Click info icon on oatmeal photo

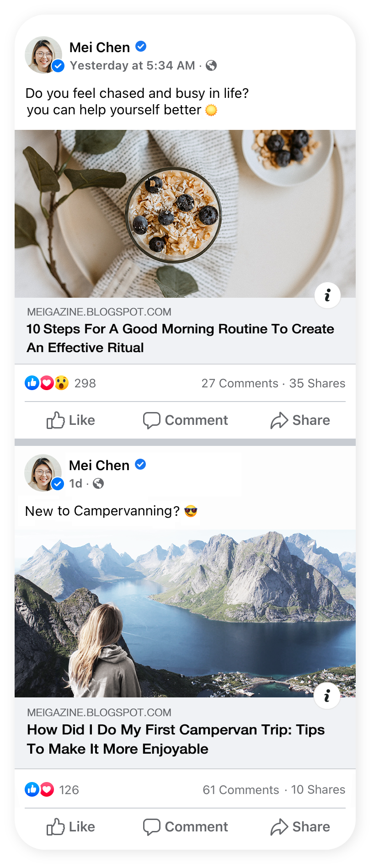327,295
